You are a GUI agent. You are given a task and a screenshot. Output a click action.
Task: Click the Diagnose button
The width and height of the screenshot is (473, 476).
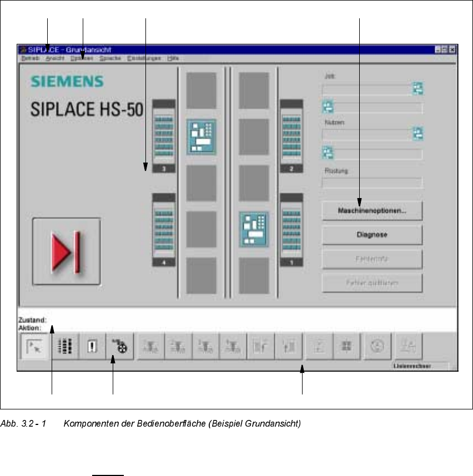coord(372,235)
